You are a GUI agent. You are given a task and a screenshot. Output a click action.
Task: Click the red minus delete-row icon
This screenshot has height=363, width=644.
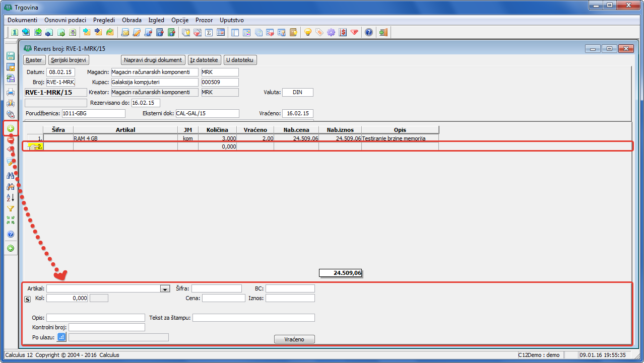[11, 140]
